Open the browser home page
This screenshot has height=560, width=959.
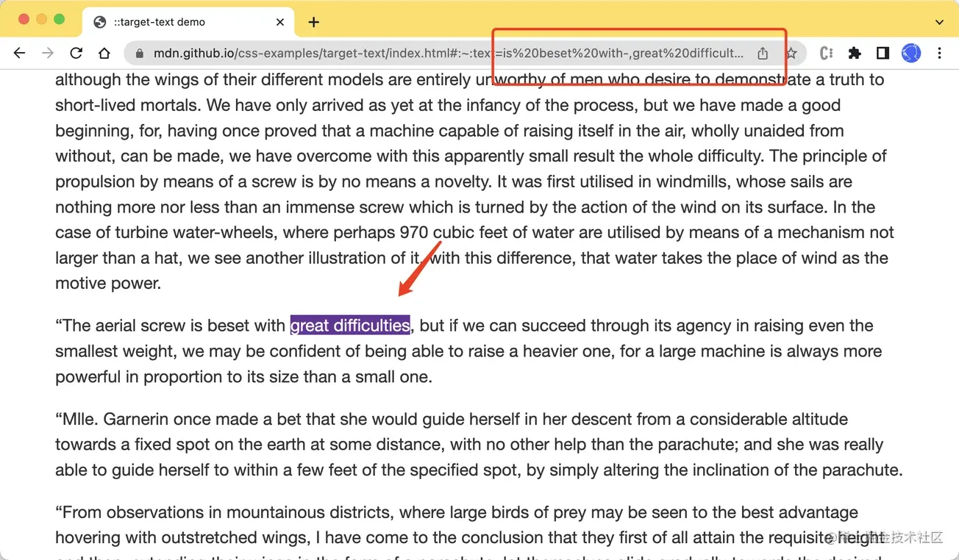pyautogui.click(x=104, y=53)
